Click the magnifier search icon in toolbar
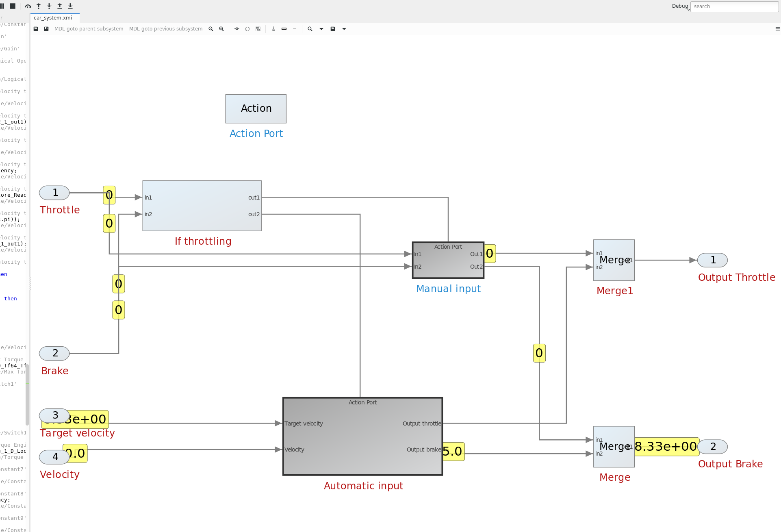This screenshot has width=781, height=532. pos(310,29)
